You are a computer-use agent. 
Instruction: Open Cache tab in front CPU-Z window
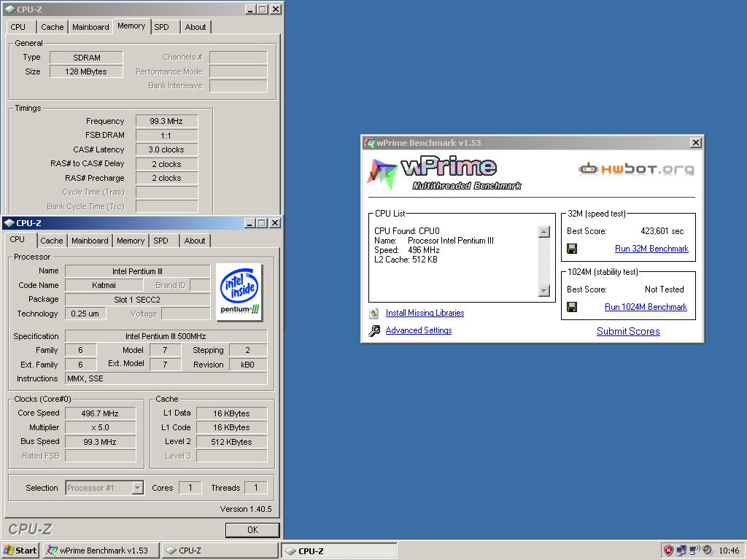tap(52, 241)
